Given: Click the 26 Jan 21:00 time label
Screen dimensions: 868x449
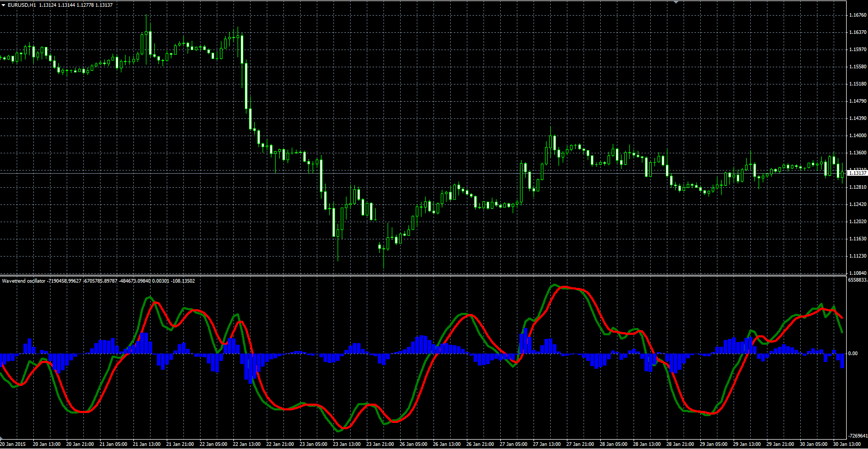Looking at the screenshot, I should pos(480,444).
